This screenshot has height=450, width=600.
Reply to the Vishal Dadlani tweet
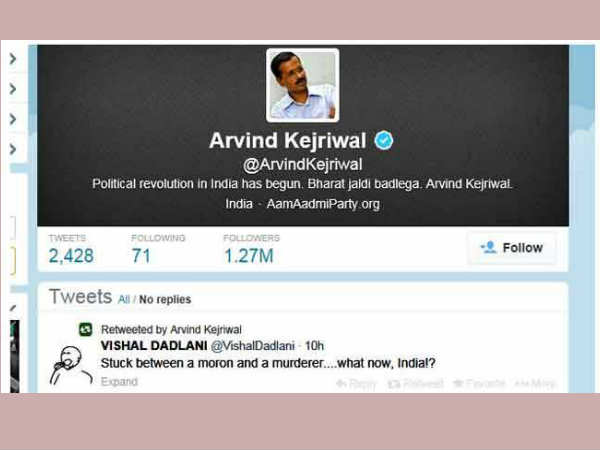click(x=356, y=383)
